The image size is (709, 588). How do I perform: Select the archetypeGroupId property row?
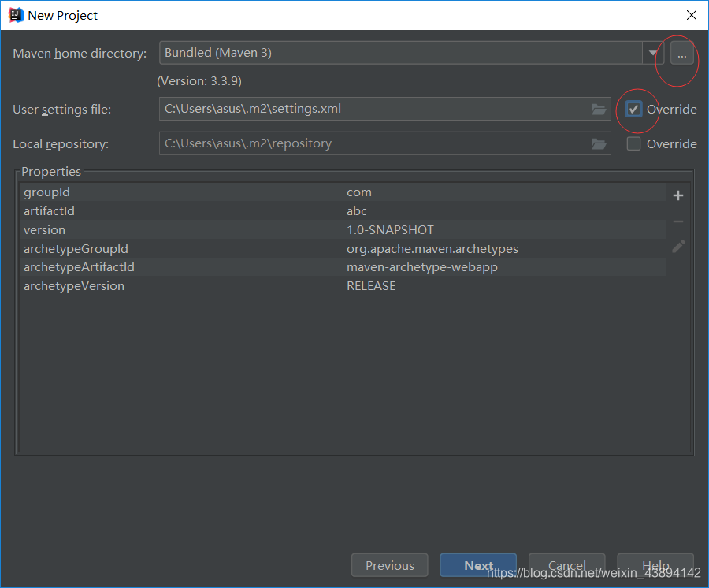pyautogui.click(x=343, y=248)
